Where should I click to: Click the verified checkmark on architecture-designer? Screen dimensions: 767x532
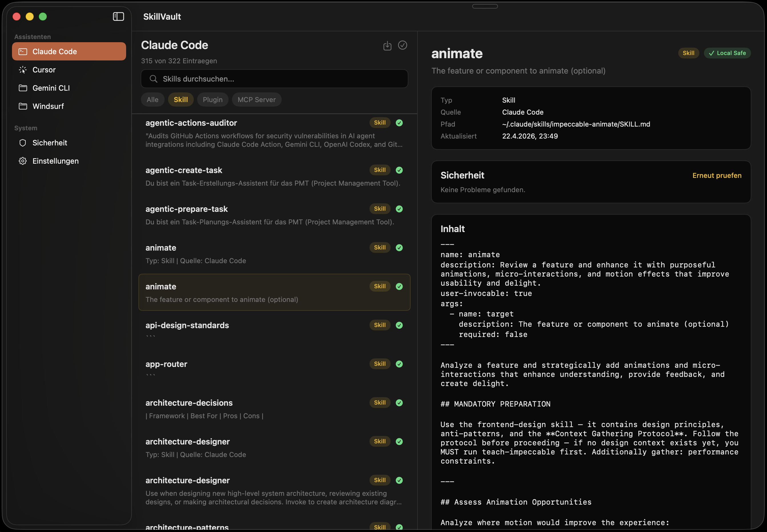tap(399, 441)
